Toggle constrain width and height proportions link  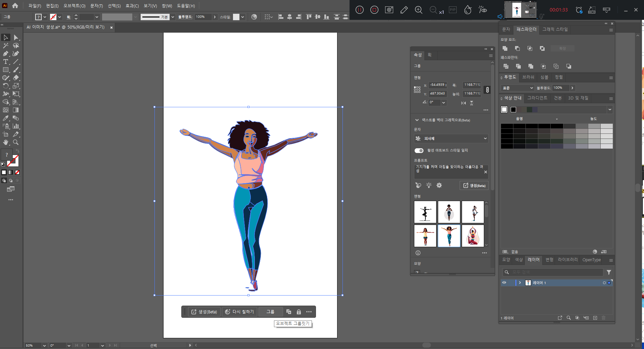point(487,90)
